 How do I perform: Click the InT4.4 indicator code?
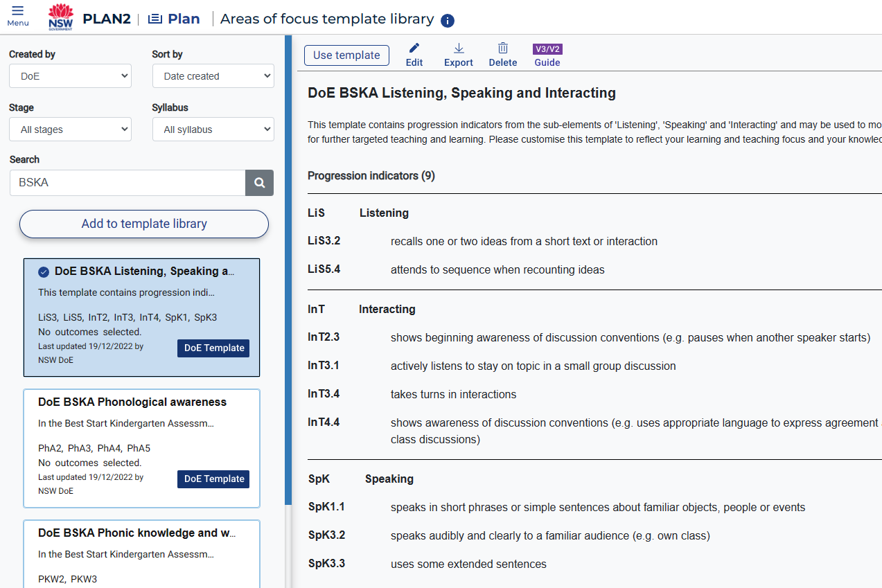[324, 422]
